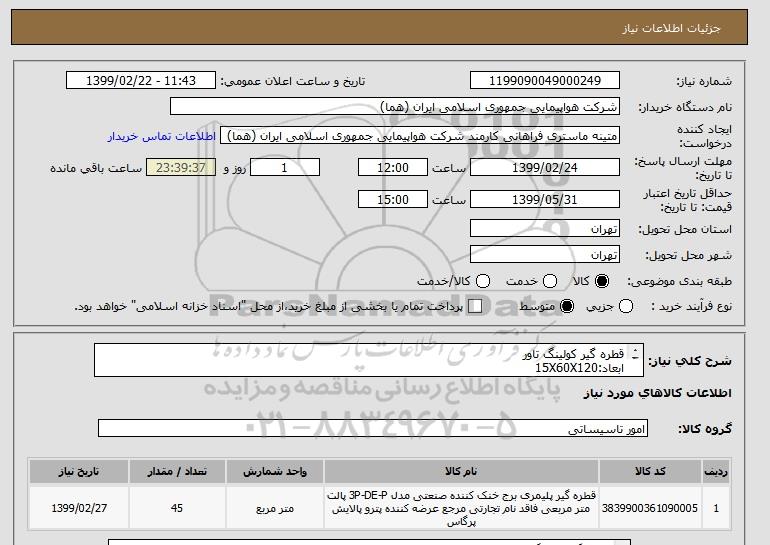Click the تاریخ نیاز column header
Image resolution: width=770 pixels, height=545 pixels.
tap(79, 471)
